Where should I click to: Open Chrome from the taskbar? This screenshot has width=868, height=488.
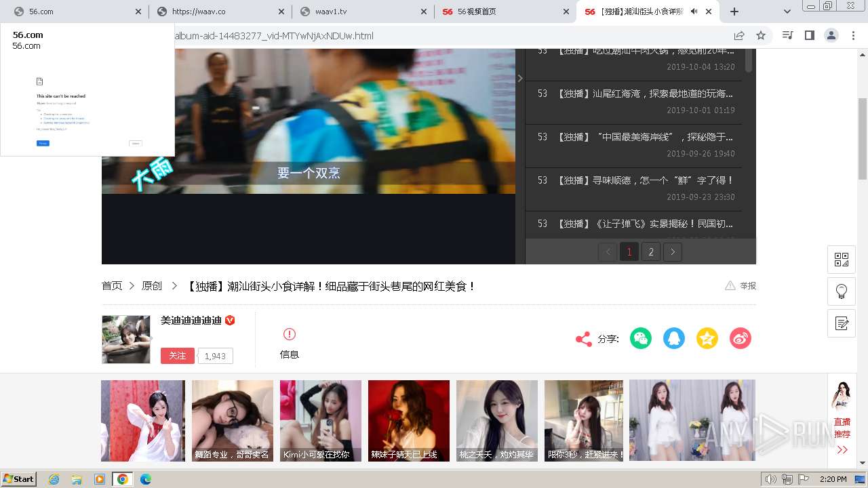(122, 479)
